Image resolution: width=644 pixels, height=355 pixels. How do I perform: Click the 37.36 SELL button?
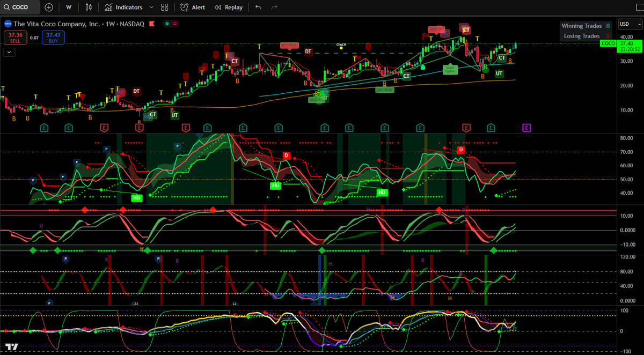tap(15, 37)
